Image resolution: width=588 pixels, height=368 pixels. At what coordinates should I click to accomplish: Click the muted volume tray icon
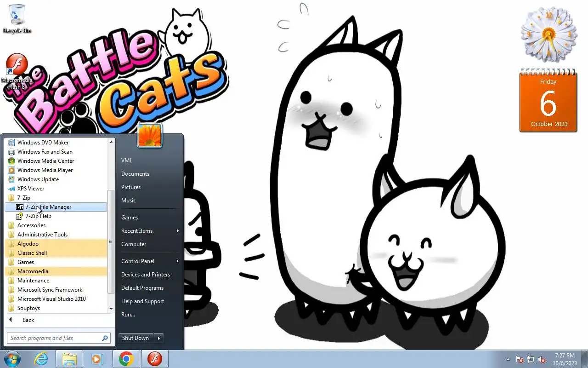point(542,359)
